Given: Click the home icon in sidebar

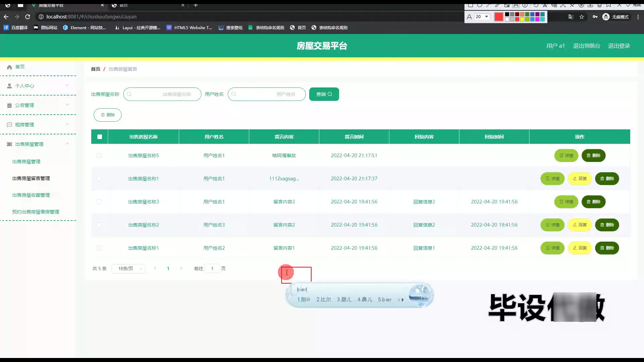Looking at the screenshot, I should (9, 67).
